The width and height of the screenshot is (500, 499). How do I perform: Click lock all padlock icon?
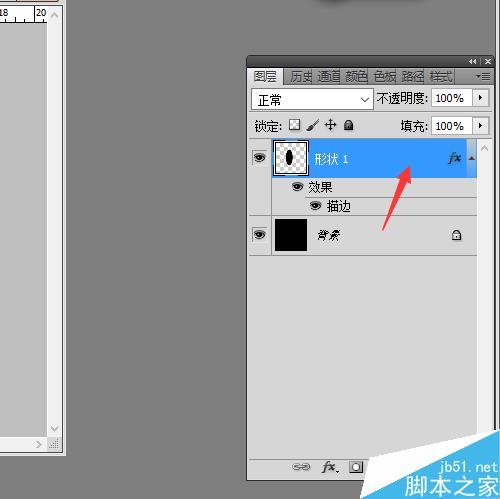(349, 125)
